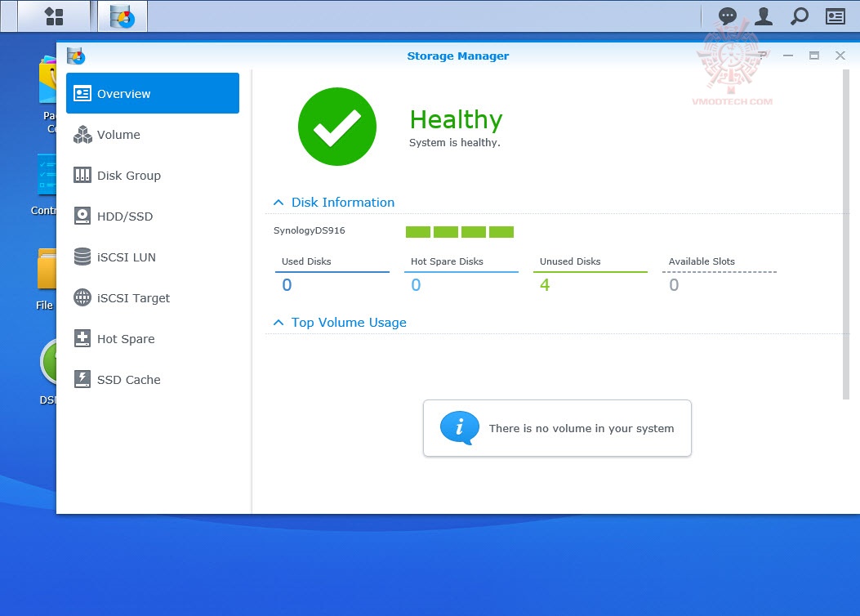Click the iSCSI LUN database icon
This screenshot has width=860, height=616.
82,257
